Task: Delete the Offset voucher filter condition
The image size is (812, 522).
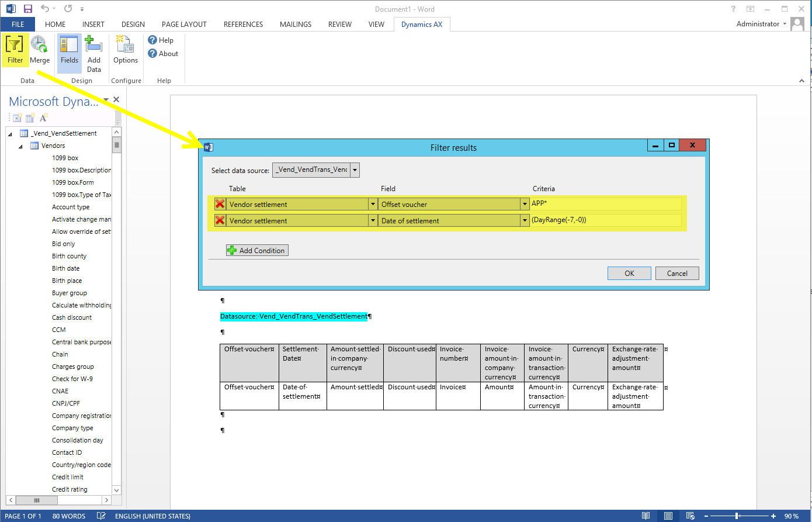Action: tap(220, 204)
